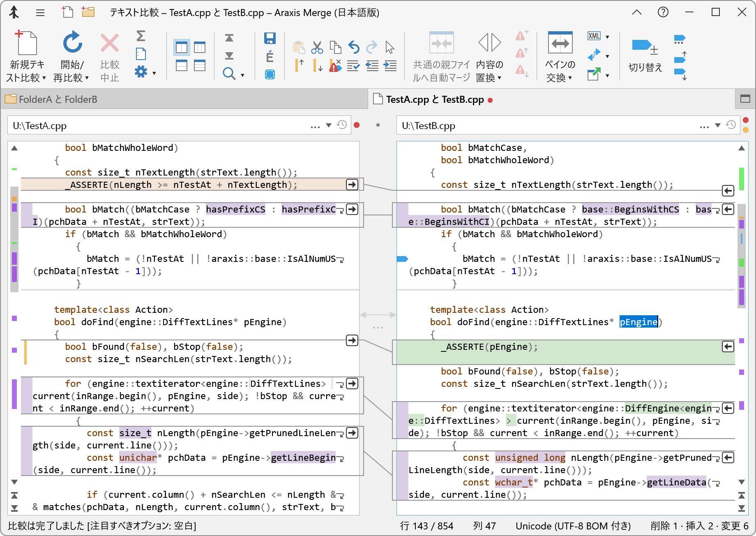Copy the _ASSERTE(pEngine) block to left pane

tap(728, 347)
